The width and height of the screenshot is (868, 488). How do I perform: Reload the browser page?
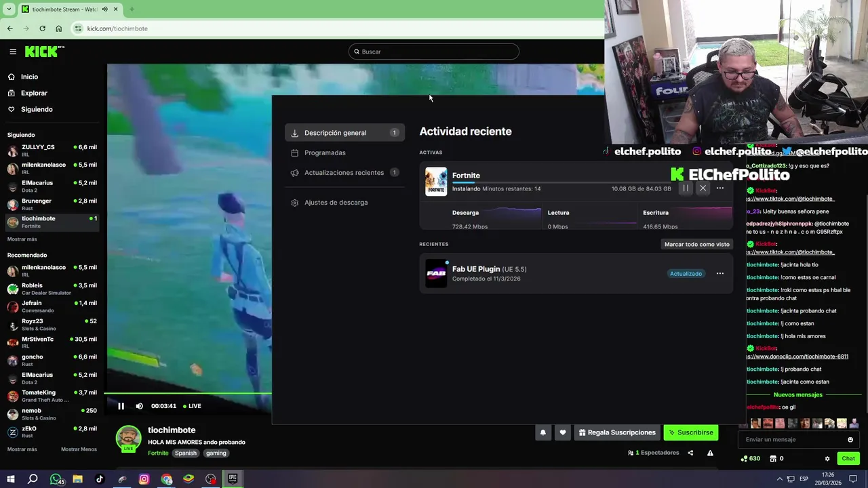pos(42,28)
